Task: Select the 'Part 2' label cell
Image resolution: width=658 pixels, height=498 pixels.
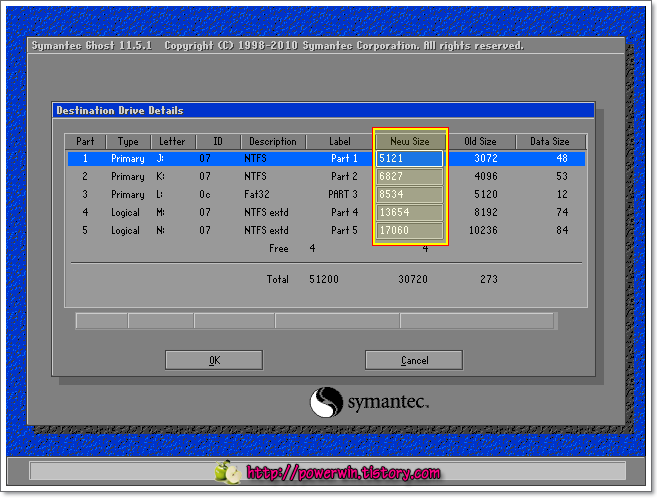Action: click(344, 176)
